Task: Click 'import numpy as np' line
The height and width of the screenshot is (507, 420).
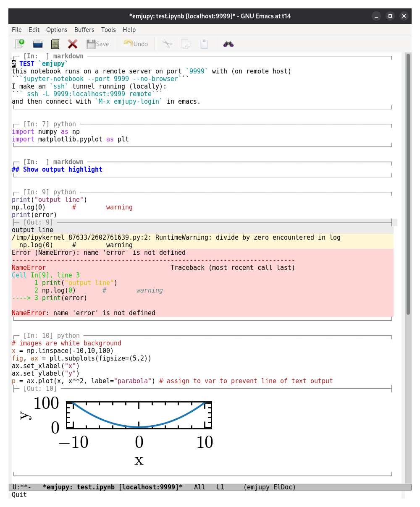Action: pos(46,132)
